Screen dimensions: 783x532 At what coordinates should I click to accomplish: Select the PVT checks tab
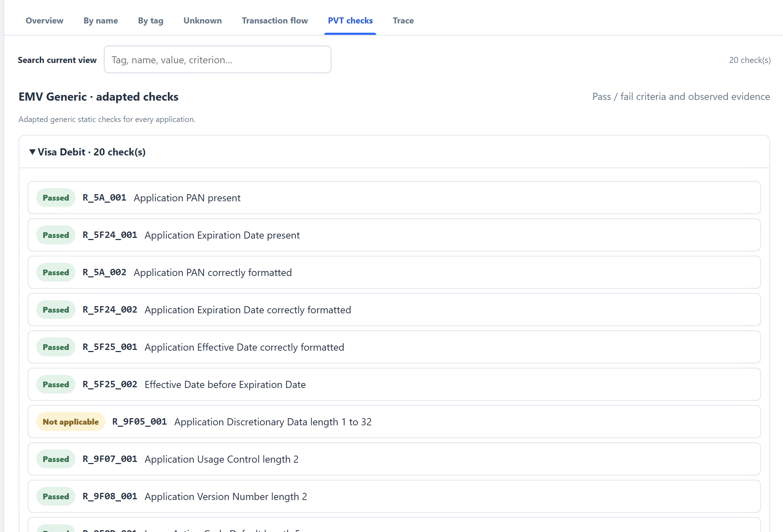coord(350,21)
